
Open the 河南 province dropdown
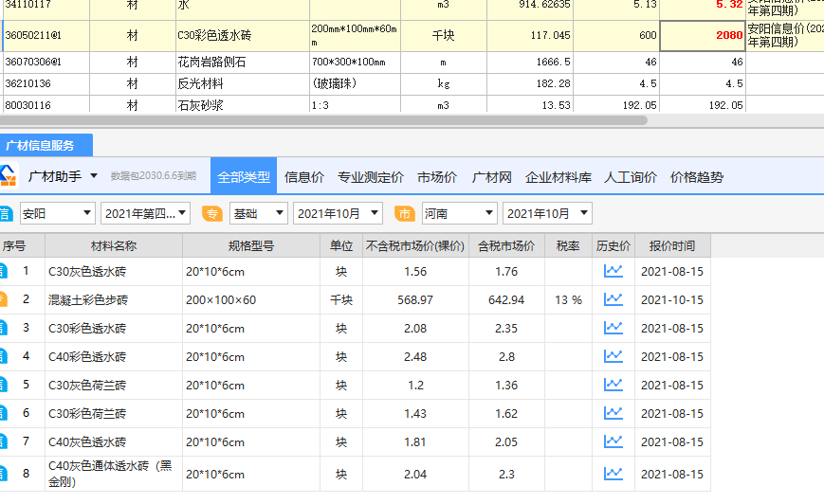click(x=459, y=213)
